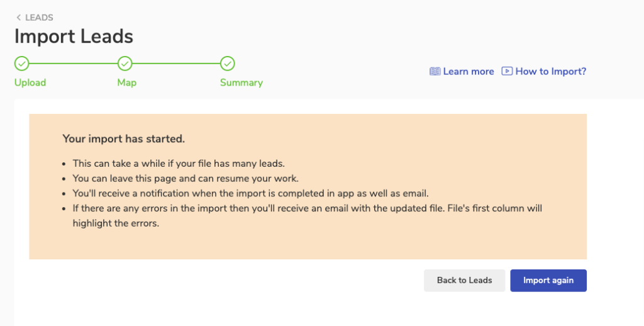The image size is (644, 326).
Task: Click progress line between Upload and Map
Action: (x=74, y=64)
